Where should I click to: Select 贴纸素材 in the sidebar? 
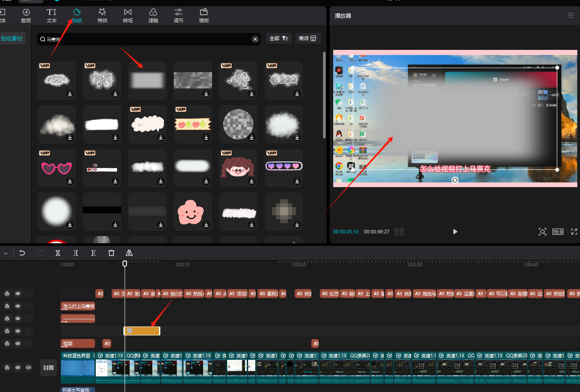coord(12,39)
